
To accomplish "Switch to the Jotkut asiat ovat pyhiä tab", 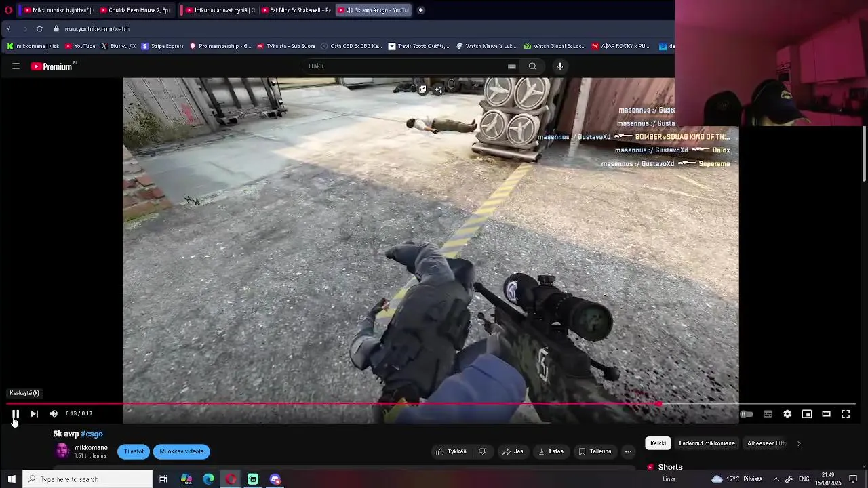I will tap(219, 10).
